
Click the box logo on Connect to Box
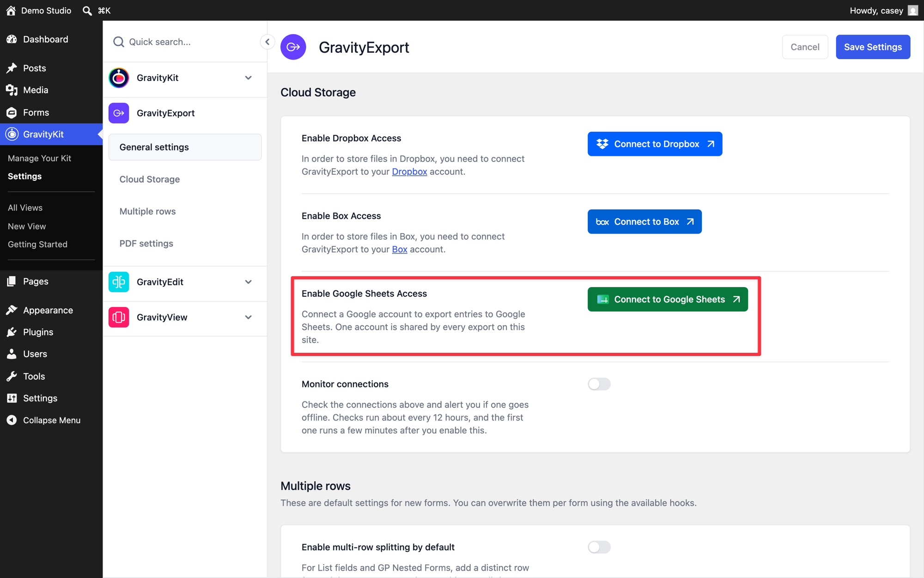(602, 222)
